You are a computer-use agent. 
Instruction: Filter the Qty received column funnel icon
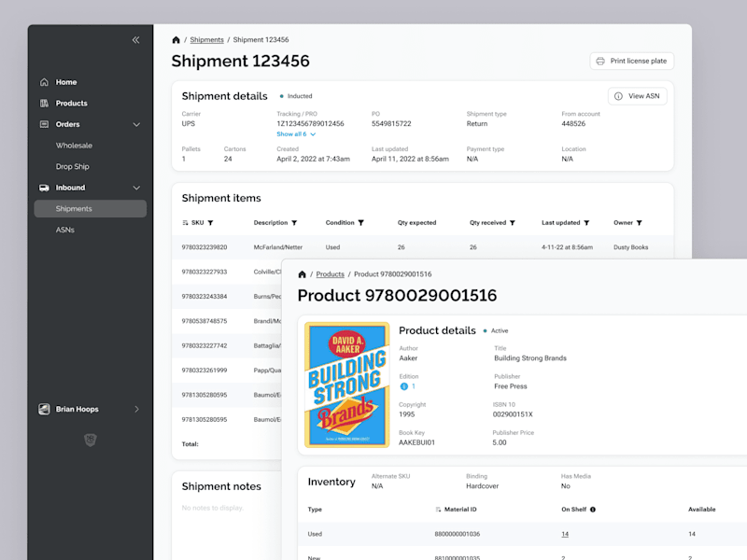coord(513,223)
